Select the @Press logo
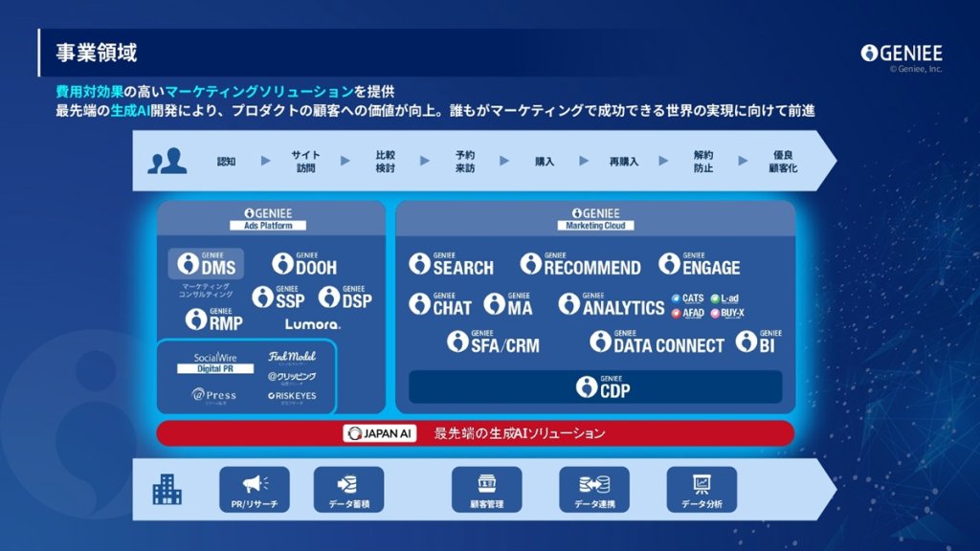980x551 pixels. point(213,395)
